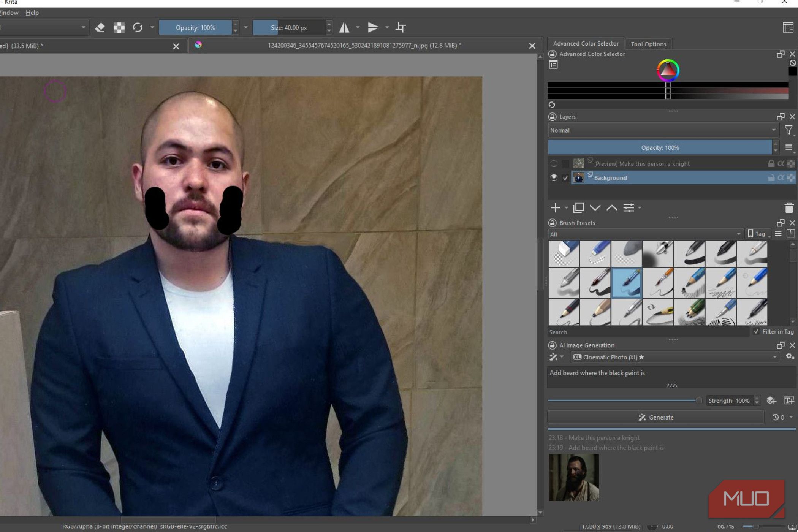Click history entry Make this person a knight
Image resolution: width=798 pixels, height=532 pixels.
(x=594, y=438)
